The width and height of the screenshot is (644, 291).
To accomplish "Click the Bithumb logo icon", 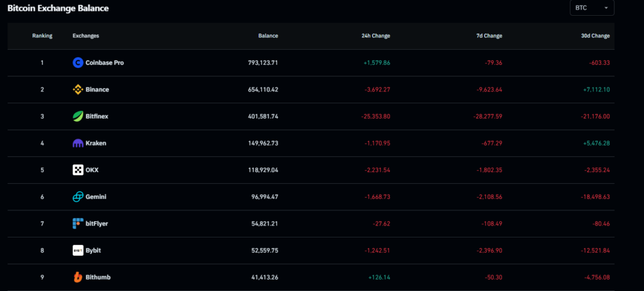I will [x=78, y=277].
